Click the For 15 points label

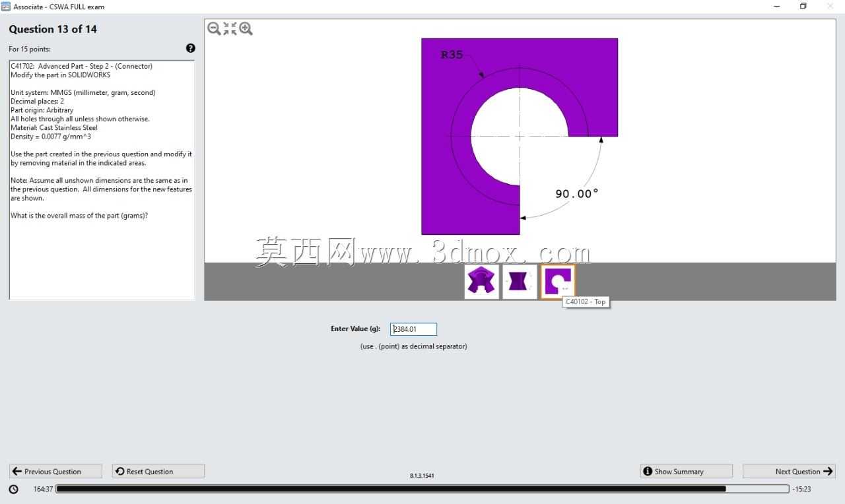pyautogui.click(x=29, y=49)
